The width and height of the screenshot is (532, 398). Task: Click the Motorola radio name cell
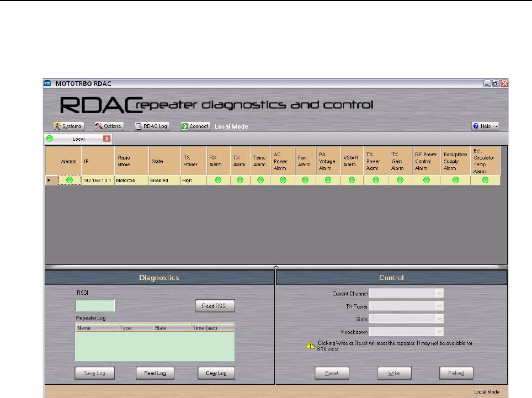tap(132, 181)
